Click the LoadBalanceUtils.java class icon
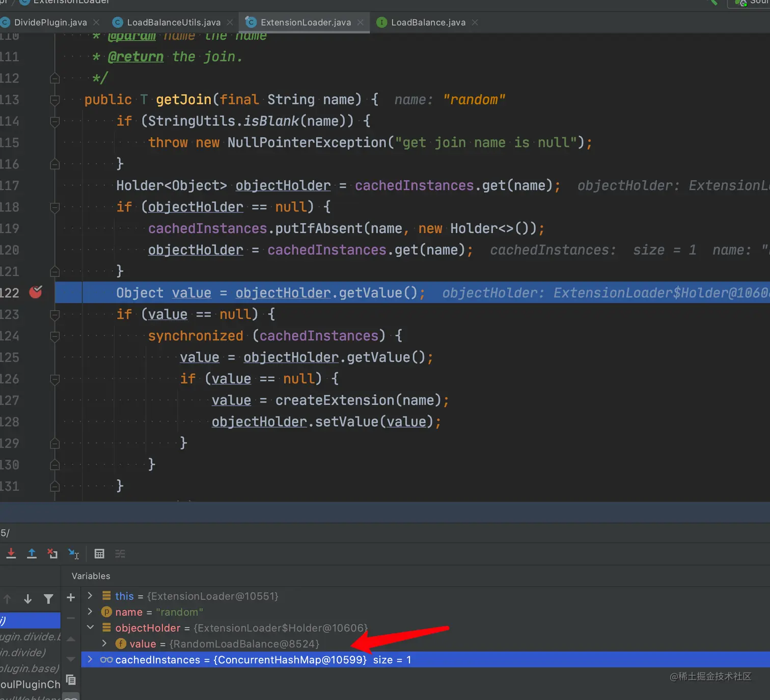Image resolution: width=770 pixels, height=700 pixels. pyautogui.click(x=118, y=22)
